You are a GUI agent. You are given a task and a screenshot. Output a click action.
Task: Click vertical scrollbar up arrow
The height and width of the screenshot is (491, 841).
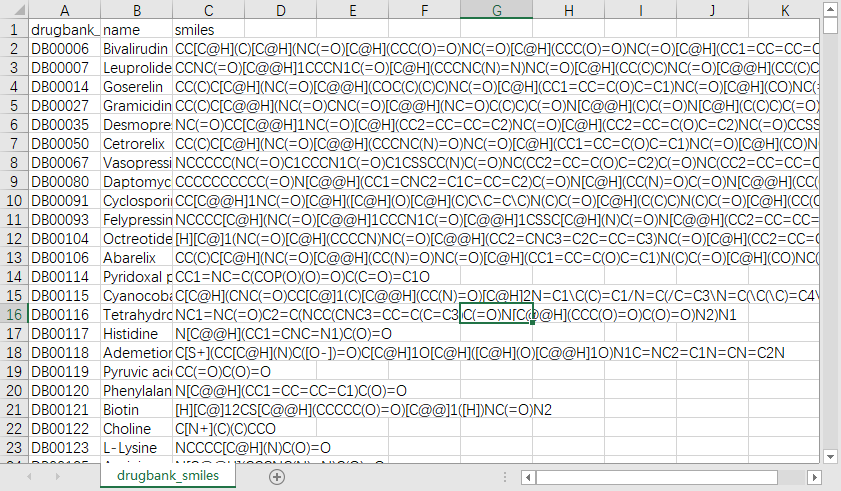click(830, 10)
